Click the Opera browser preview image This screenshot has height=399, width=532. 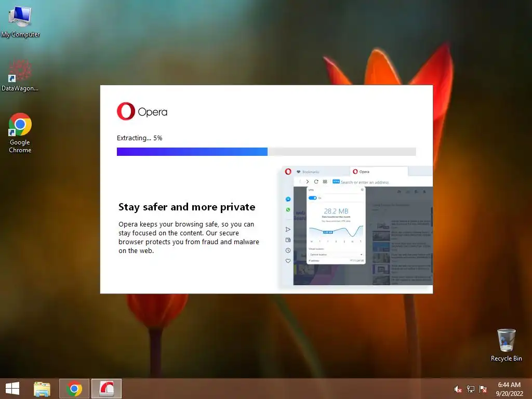point(357,225)
